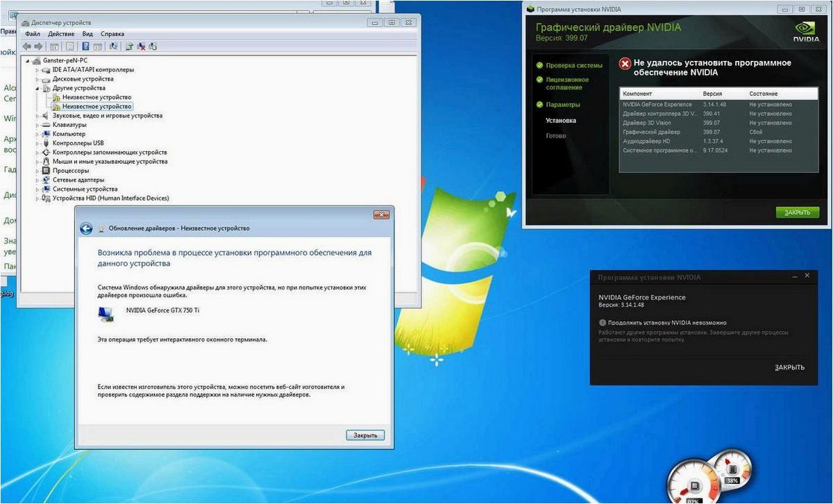This screenshot has height=504, width=833.
Task: Open the Справка menu
Action: 112,33
